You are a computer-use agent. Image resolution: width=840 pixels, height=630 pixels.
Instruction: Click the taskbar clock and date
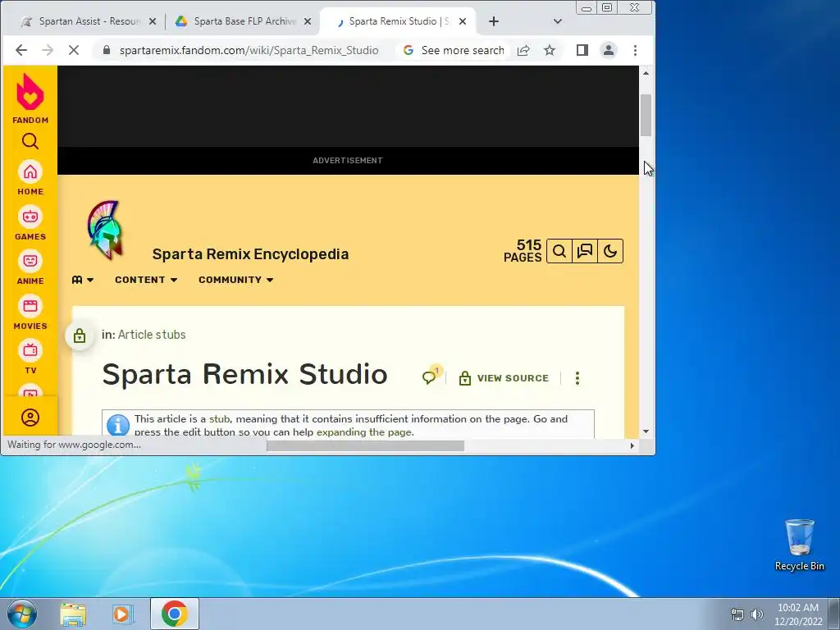(x=798, y=614)
